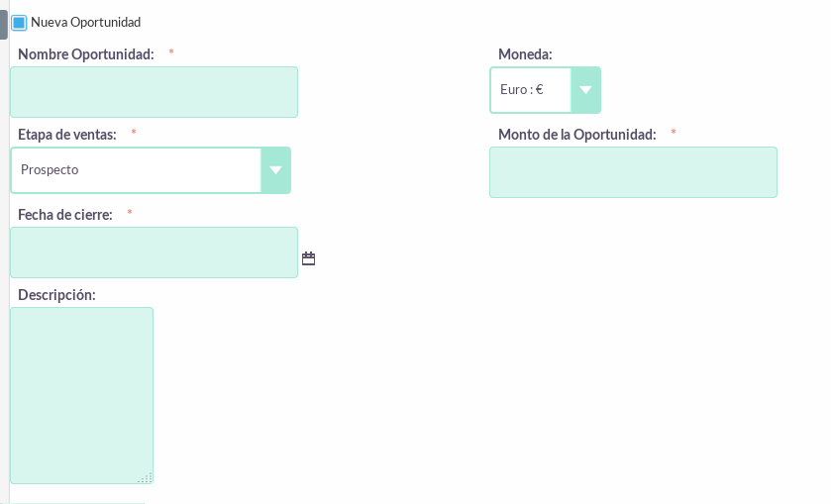Expand the Moneda dropdown arrow

pyautogui.click(x=585, y=90)
